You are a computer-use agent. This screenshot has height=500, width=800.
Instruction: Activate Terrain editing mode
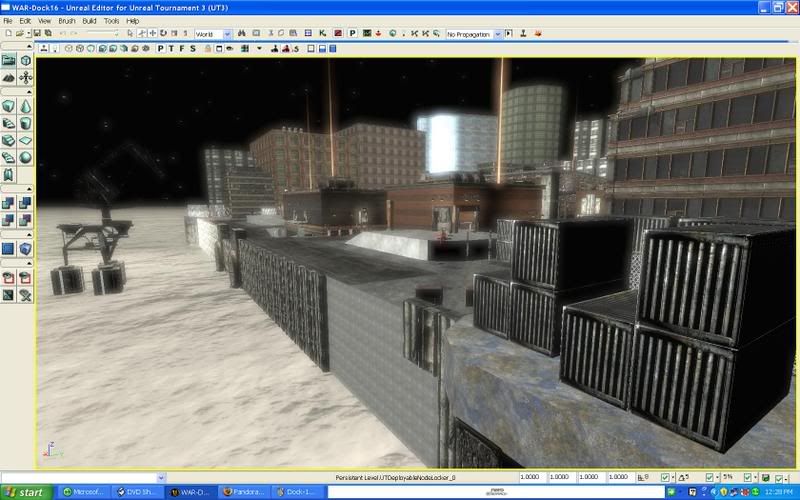tap(8, 78)
